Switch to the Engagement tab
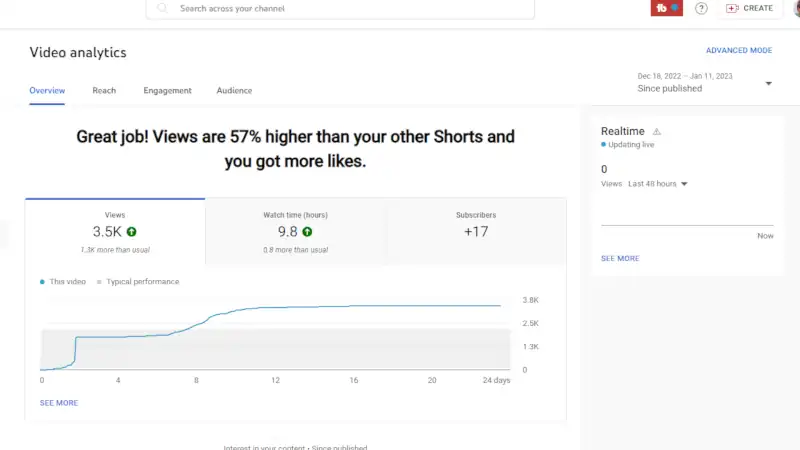The image size is (800, 450). tap(167, 91)
